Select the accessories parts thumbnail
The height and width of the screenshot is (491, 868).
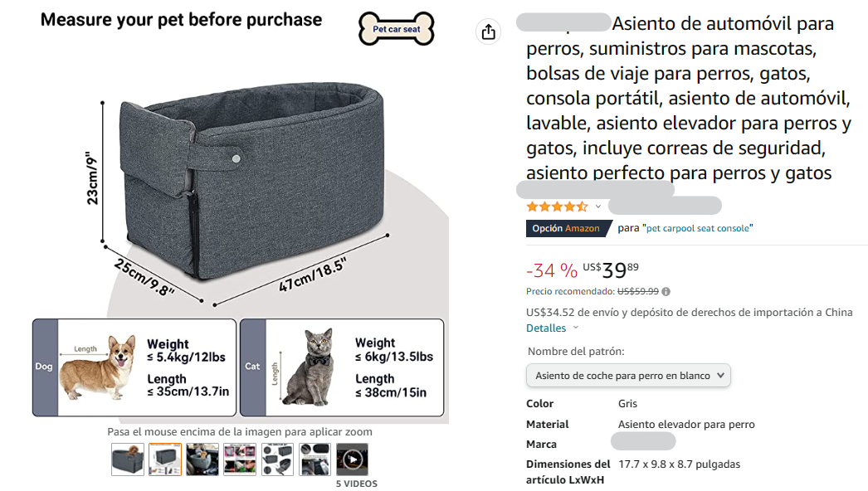pos(277,459)
